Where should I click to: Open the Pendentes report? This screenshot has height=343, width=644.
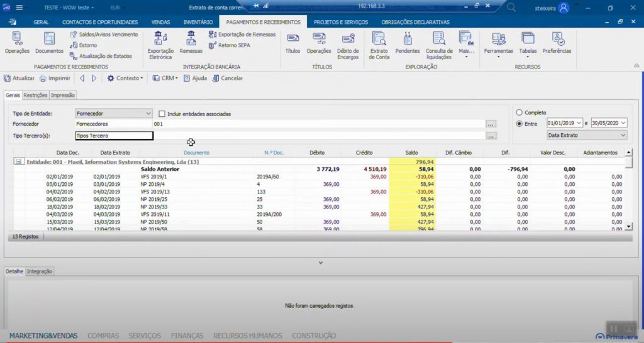408,42
